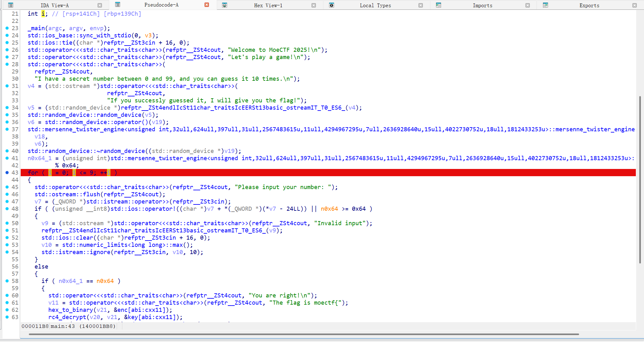Viewport: 644px width, 342px height.
Task: Click the _main function call on line 23
Action: [36, 28]
